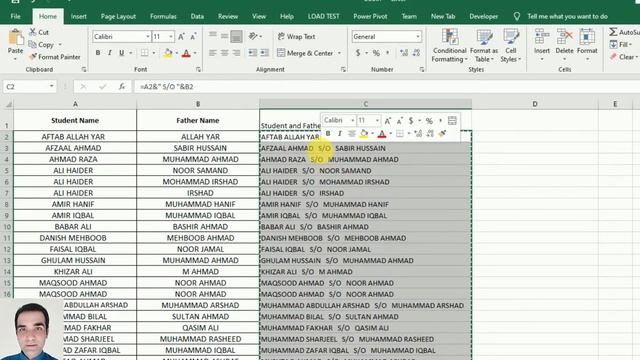Screen dimensions: 640x360
Task: Open Format as Table gallery
Action: coord(484,46)
